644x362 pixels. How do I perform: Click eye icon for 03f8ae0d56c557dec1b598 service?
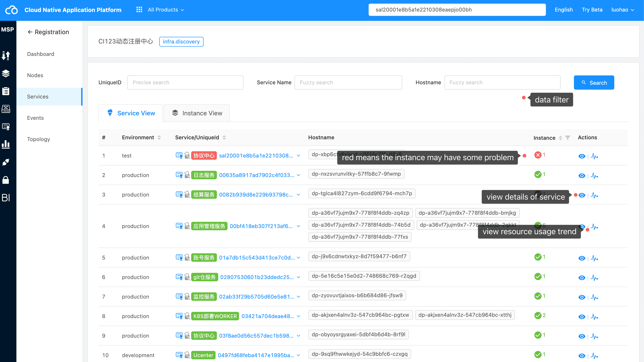(x=582, y=336)
